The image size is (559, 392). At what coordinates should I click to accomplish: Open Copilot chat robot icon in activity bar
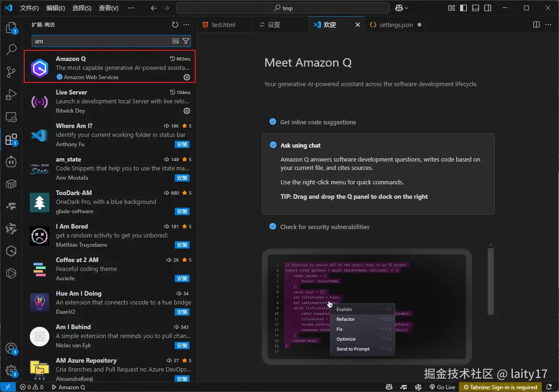click(x=11, y=162)
